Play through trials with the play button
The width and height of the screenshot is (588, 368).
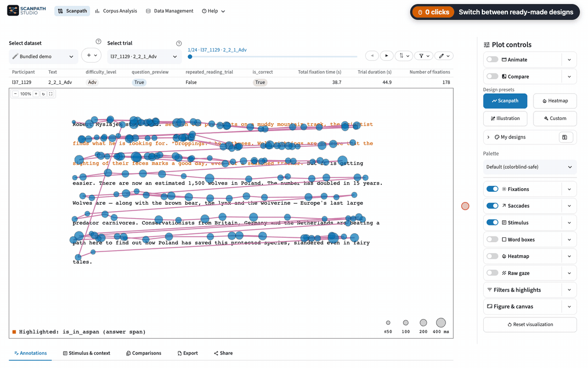pos(387,56)
